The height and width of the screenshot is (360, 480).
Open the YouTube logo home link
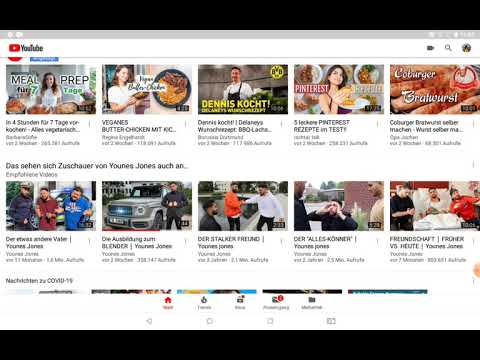click(x=26, y=48)
